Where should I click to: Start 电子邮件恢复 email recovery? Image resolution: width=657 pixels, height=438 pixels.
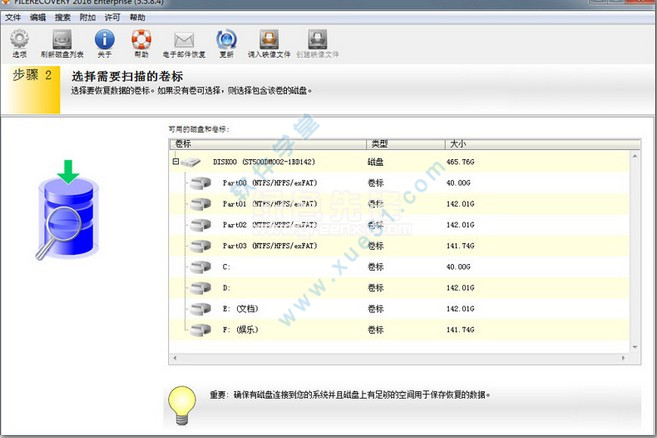point(184,40)
